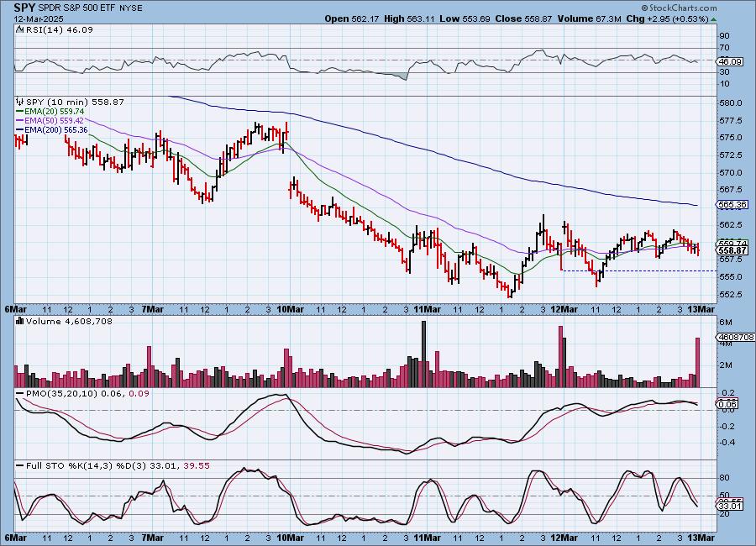
Task: Click the EMA(20) 559.74 legend text
Action: 54,112
